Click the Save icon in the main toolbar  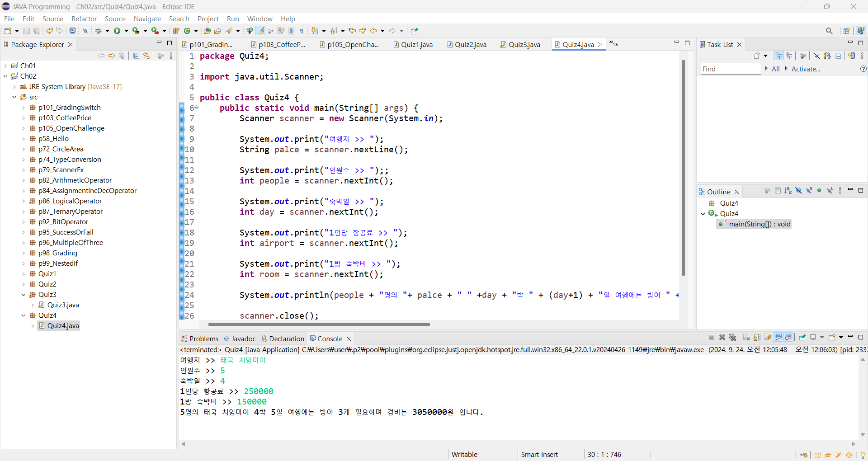click(26, 31)
